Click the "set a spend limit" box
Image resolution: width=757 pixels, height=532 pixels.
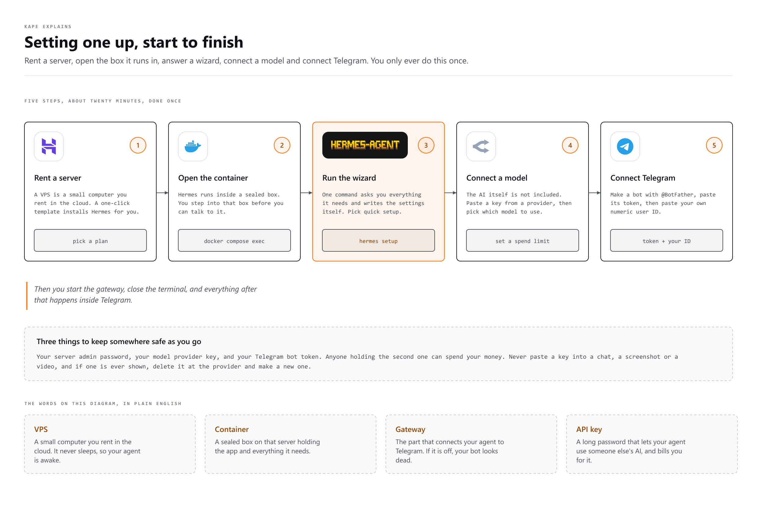point(523,241)
